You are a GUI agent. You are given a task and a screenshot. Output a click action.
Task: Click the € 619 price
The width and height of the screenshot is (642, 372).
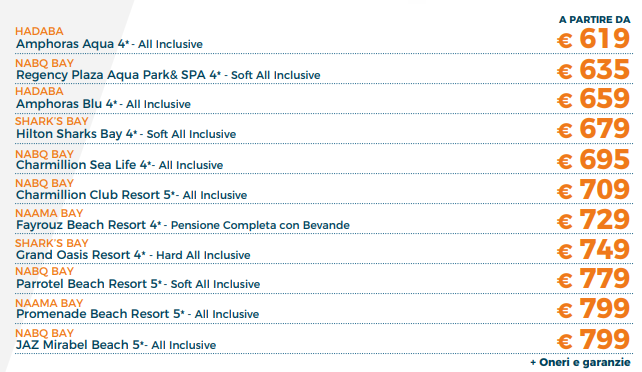pos(593,39)
